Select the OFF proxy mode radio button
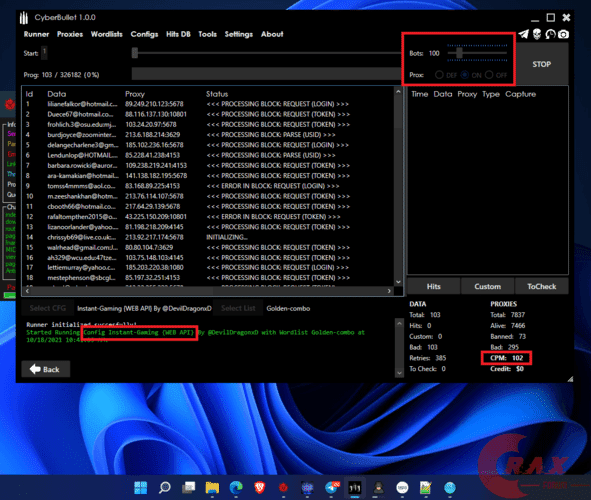 pyautogui.click(x=489, y=75)
